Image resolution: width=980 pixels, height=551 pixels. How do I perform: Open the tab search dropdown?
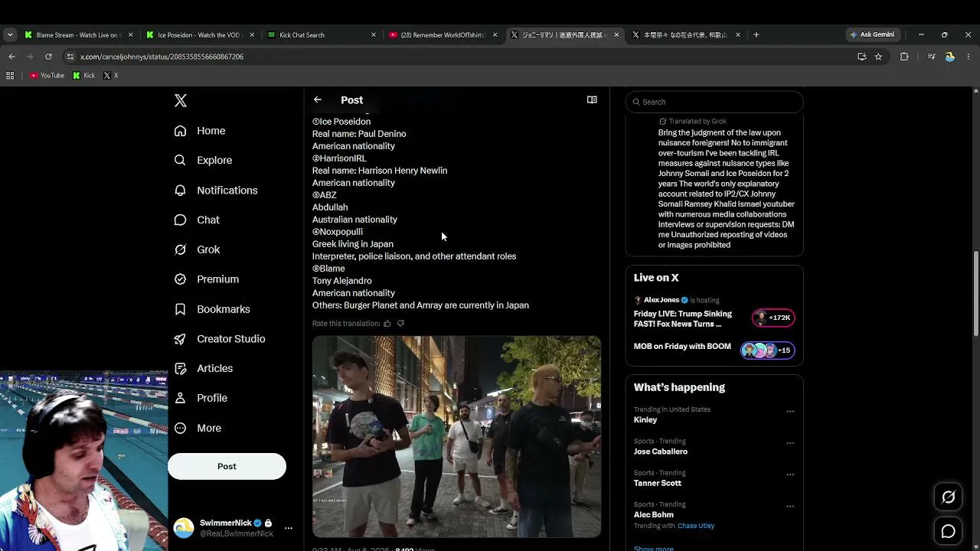coord(10,34)
